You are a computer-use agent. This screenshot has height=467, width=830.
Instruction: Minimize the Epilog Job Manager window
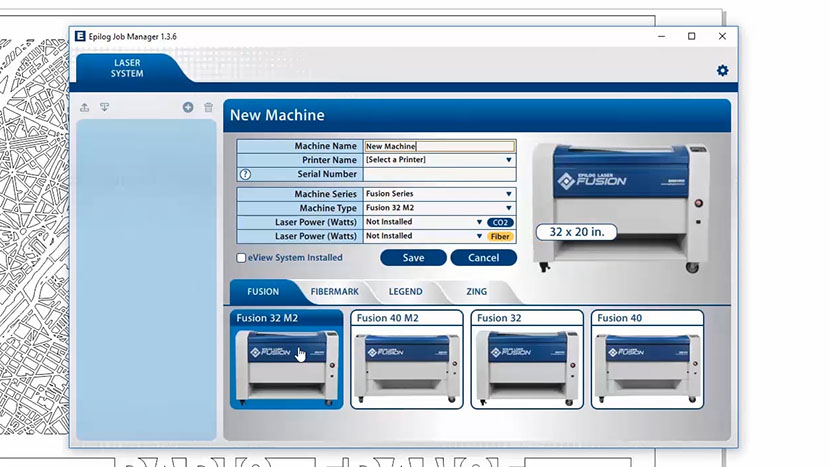662,36
